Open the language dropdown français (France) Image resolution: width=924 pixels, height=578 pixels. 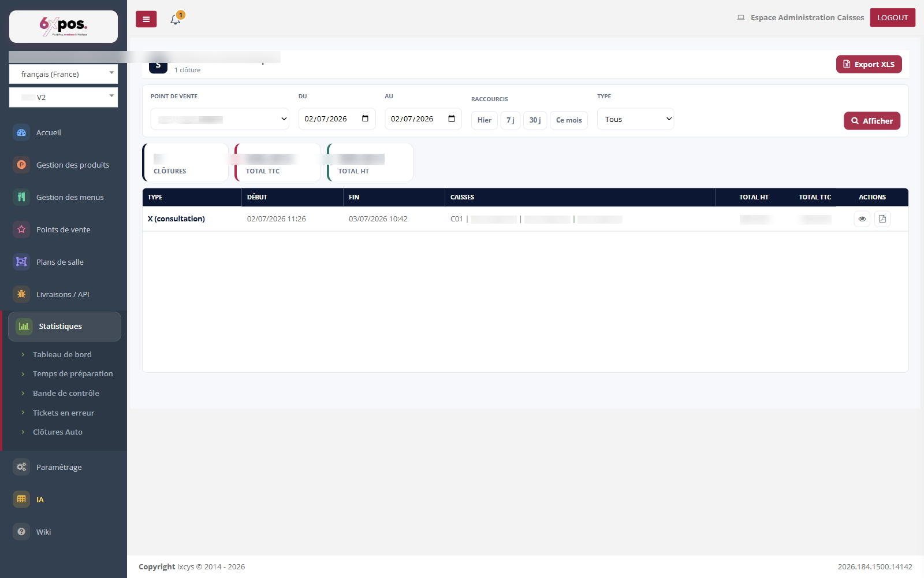[x=64, y=74]
